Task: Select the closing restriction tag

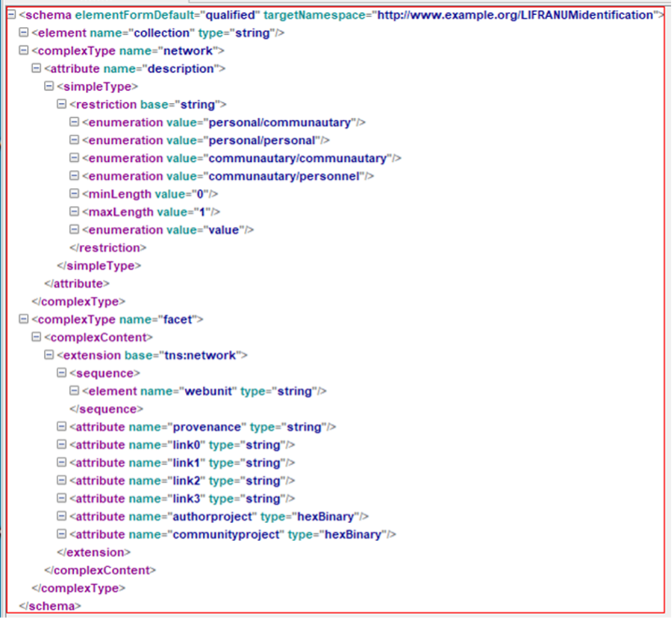Action: pyautogui.click(x=108, y=248)
